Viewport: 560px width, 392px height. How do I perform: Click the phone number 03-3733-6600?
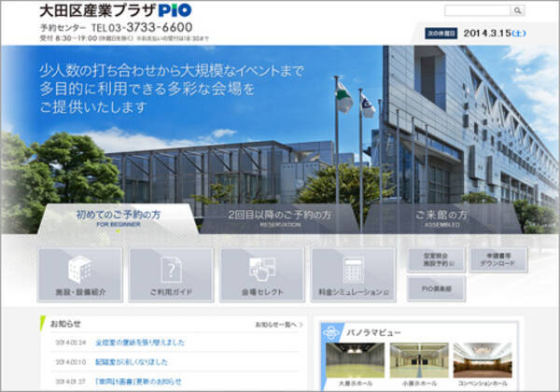coord(150,27)
